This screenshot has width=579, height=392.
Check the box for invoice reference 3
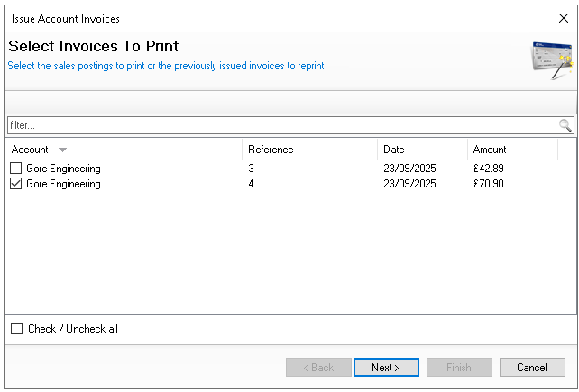(16, 169)
